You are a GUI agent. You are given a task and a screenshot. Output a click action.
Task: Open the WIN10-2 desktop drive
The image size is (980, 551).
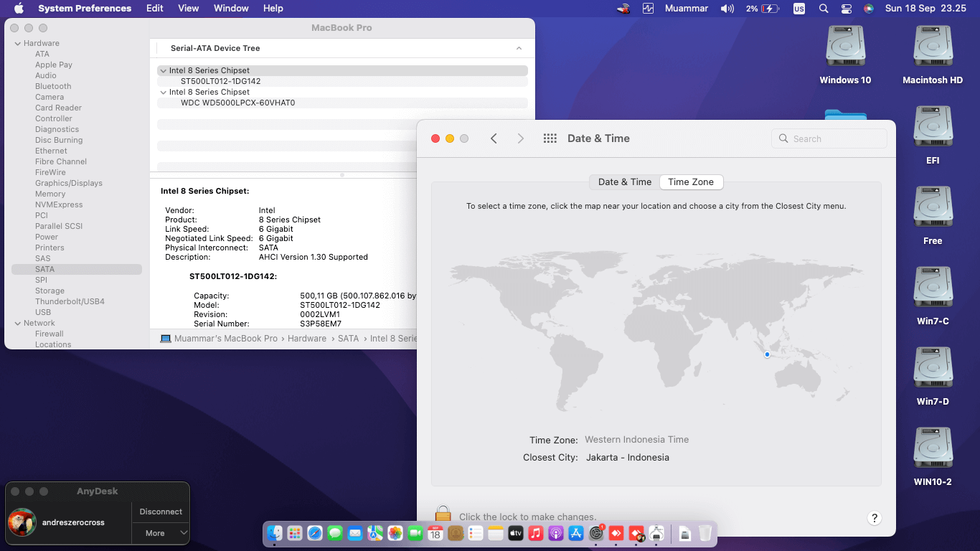click(x=933, y=457)
